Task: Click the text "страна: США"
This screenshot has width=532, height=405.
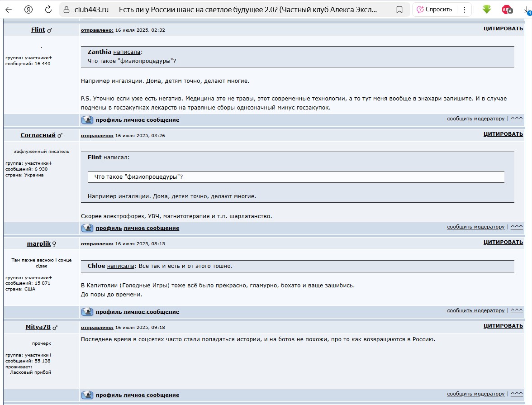Action: click(20, 289)
